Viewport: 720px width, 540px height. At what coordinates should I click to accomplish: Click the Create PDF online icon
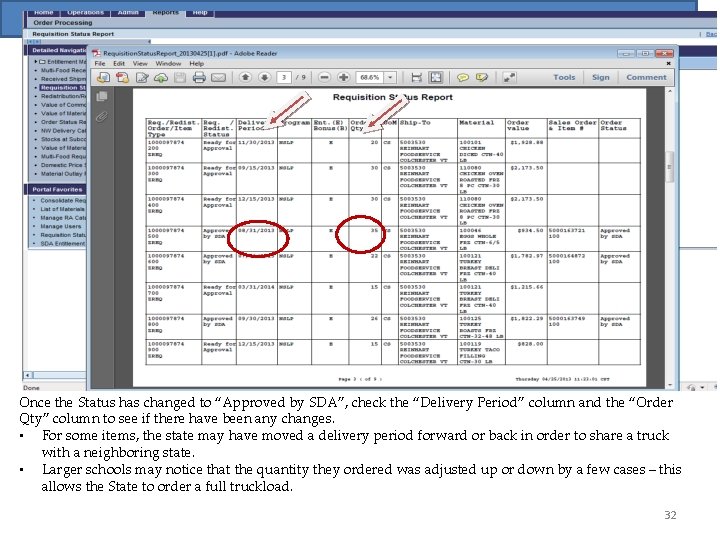[x=123, y=78]
